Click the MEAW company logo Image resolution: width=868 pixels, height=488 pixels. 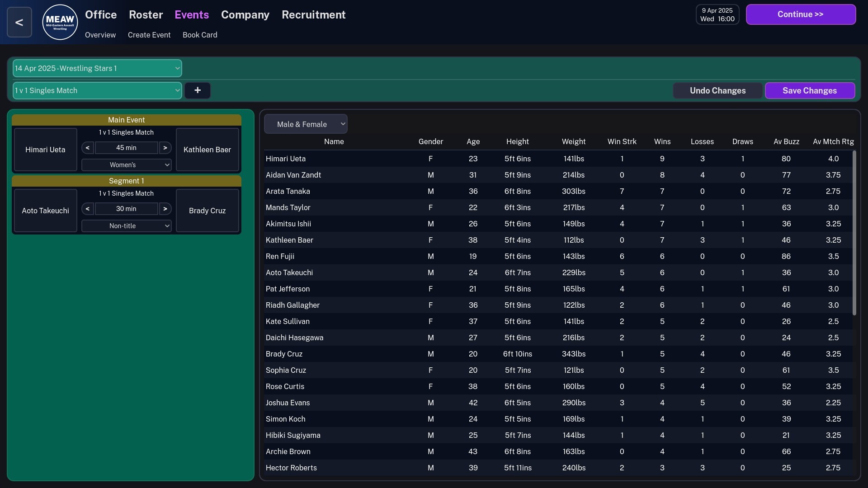tap(60, 22)
